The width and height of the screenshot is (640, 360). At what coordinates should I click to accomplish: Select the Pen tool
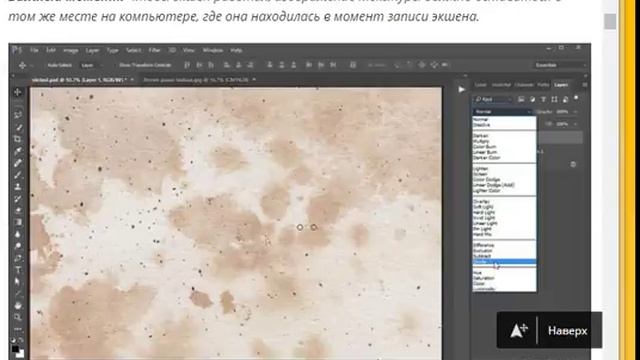coord(18,258)
